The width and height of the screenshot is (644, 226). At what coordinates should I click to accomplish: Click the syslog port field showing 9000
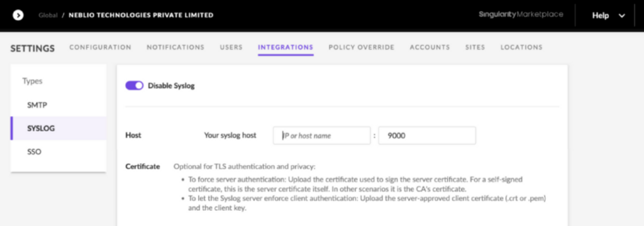tap(427, 136)
